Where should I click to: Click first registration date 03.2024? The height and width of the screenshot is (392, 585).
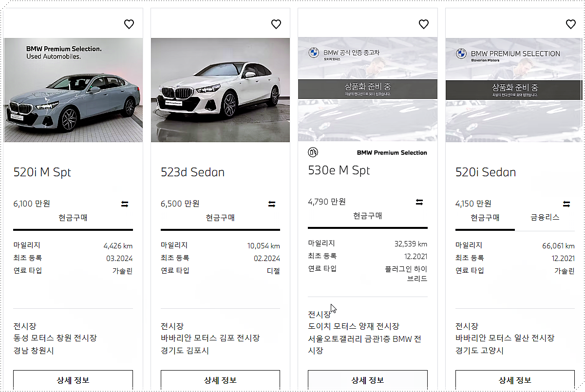pyautogui.click(x=119, y=259)
